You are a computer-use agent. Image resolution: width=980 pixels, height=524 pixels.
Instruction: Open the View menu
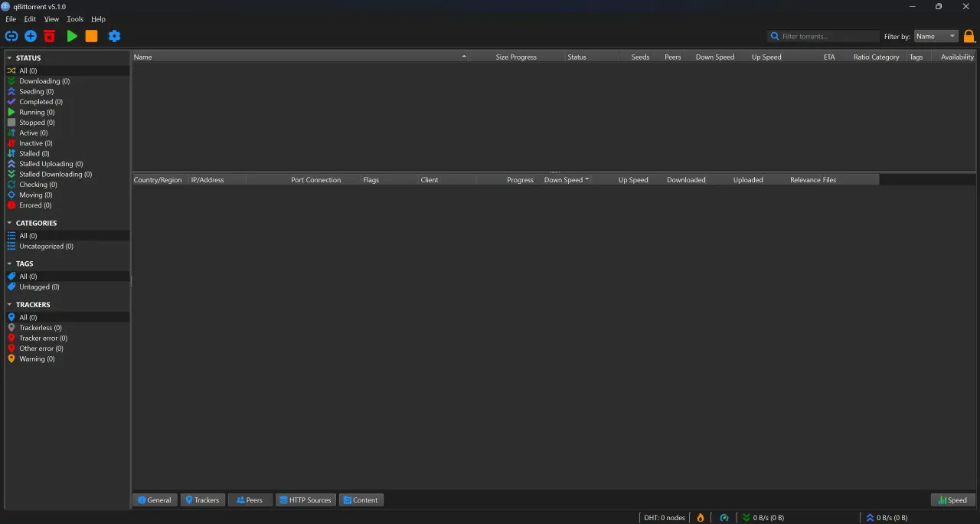[x=51, y=19]
